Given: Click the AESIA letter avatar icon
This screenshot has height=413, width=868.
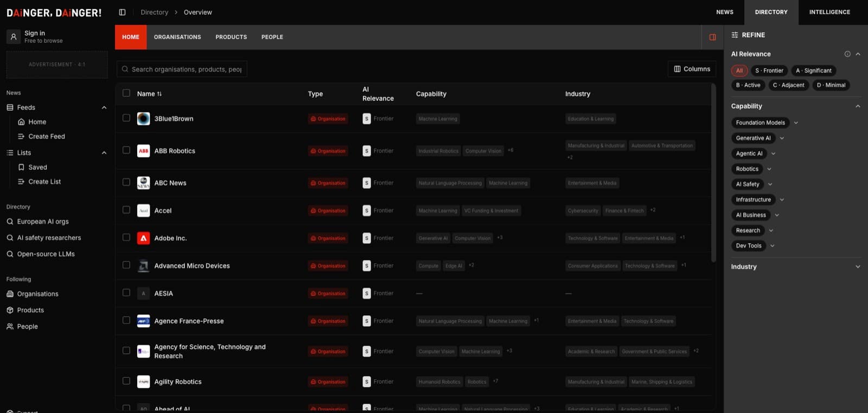Looking at the screenshot, I should 143,294.
